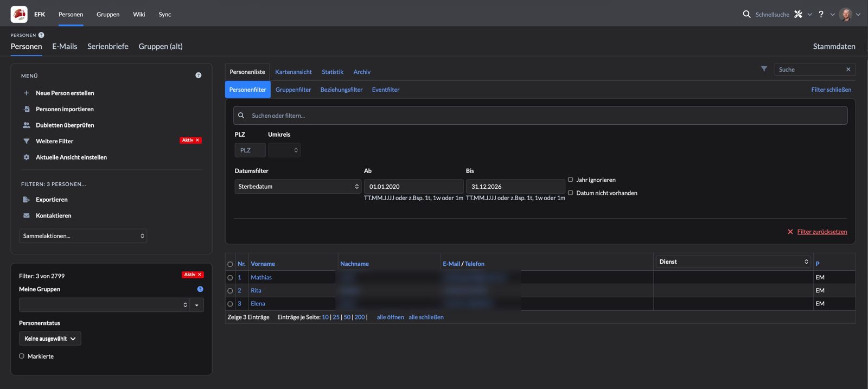Click the Meine Gruppen help icon

(200, 289)
